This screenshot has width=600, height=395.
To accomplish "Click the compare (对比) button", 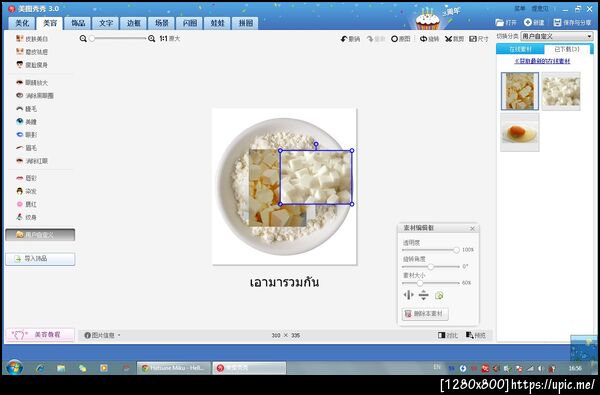I will 448,335.
